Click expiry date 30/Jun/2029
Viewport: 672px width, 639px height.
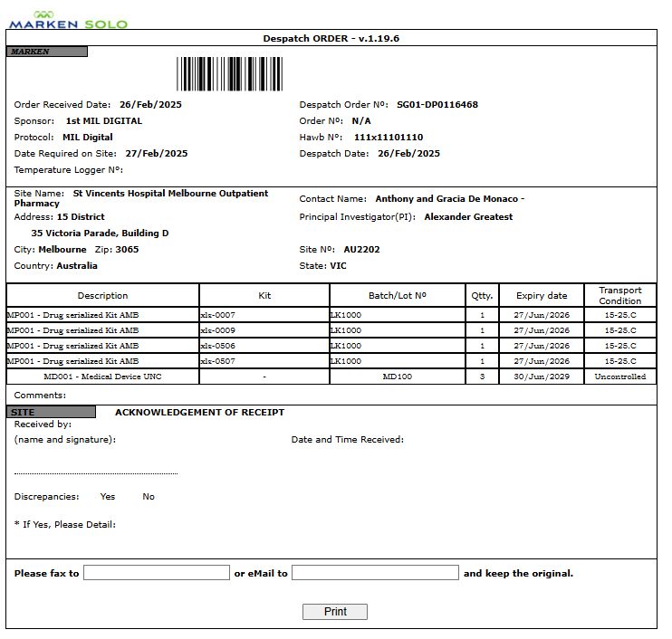[542, 377]
